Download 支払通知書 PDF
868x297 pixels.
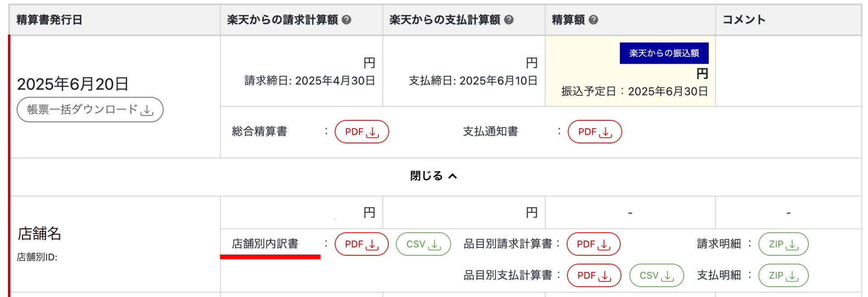594,132
